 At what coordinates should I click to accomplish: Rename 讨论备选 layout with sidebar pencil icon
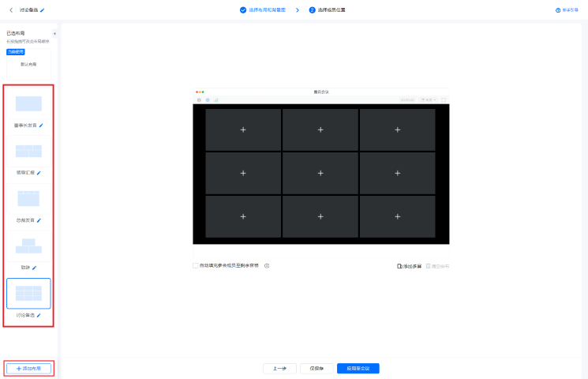point(39,315)
